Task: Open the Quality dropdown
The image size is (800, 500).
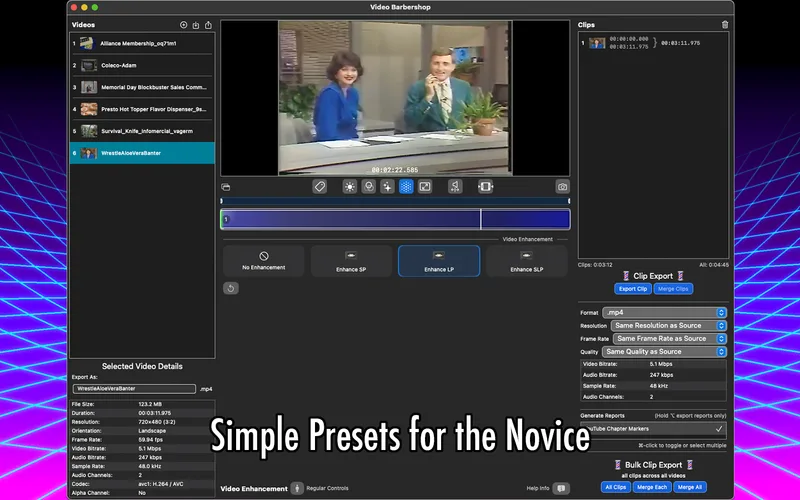Action: pyautogui.click(x=664, y=352)
